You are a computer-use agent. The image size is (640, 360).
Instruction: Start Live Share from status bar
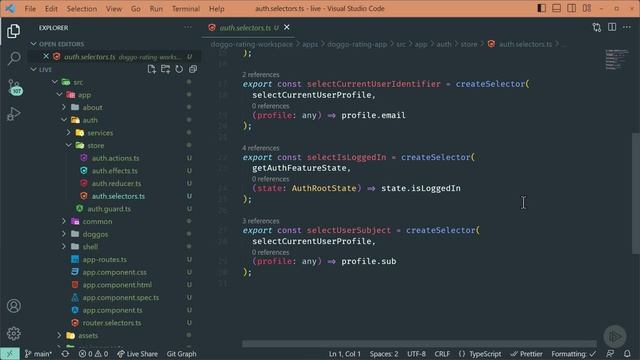pos(138,354)
